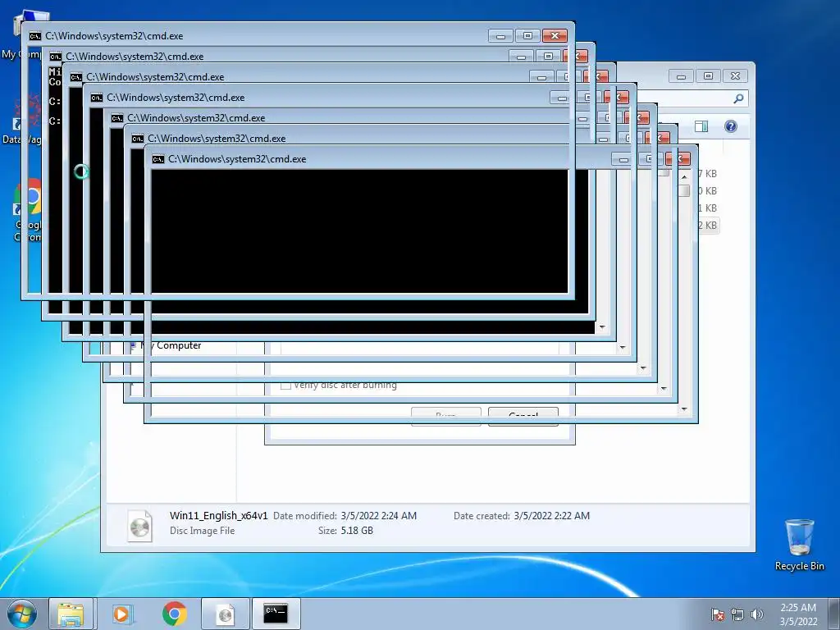The image size is (840, 630).
Task: Click scroll-down arrow of the lowest cmd window
Action: tap(684, 409)
